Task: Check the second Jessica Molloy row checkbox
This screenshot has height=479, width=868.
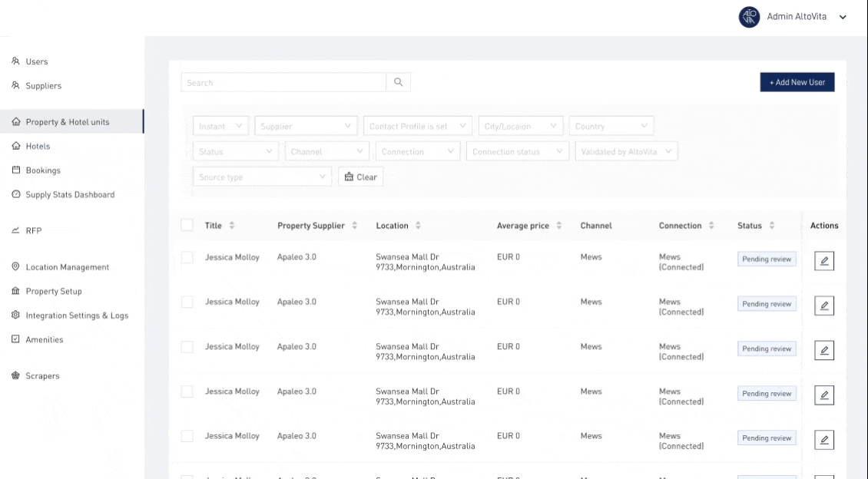Action: (x=187, y=302)
